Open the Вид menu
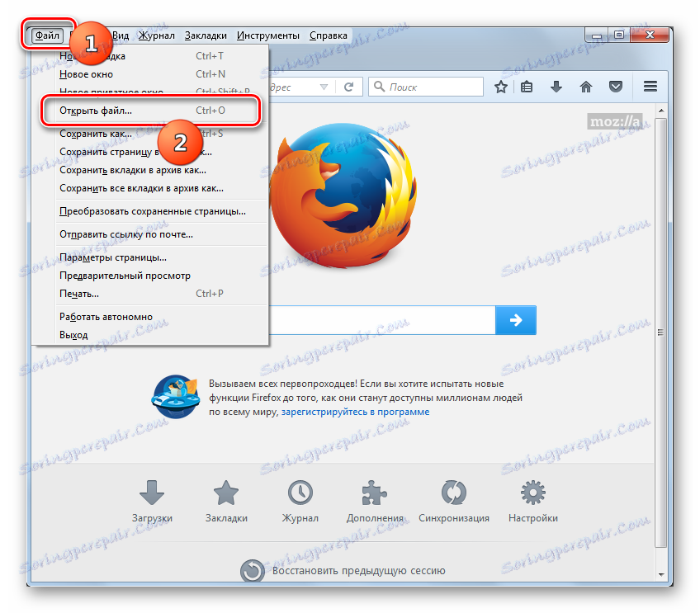The image size is (700, 613). (x=120, y=35)
